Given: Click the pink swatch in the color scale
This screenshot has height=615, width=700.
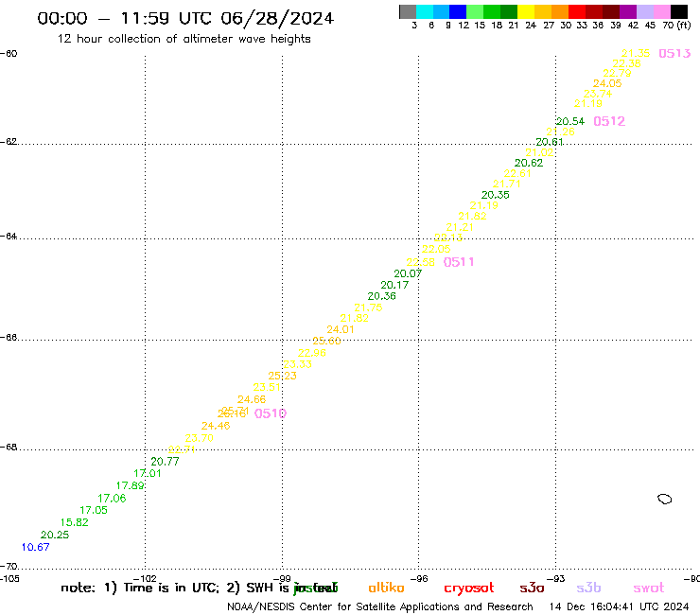Looking at the screenshot, I should pos(661,11).
